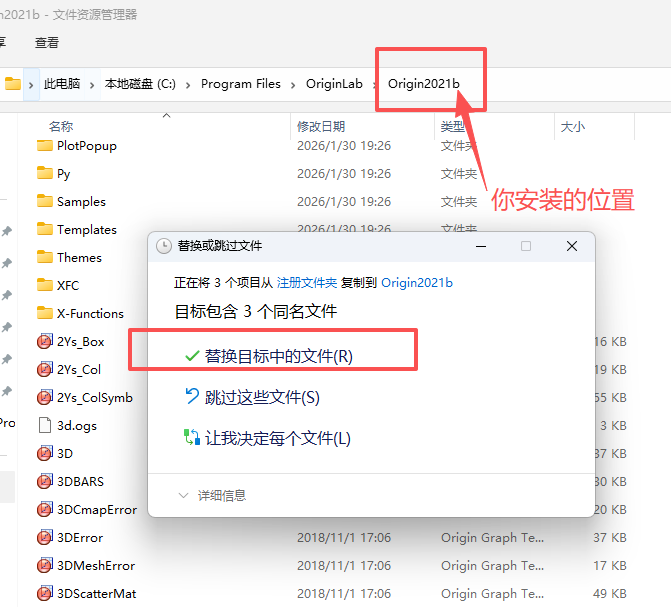671x616 pixels.
Task: Select the 3DMeshError template file icon
Action: [45, 565]
